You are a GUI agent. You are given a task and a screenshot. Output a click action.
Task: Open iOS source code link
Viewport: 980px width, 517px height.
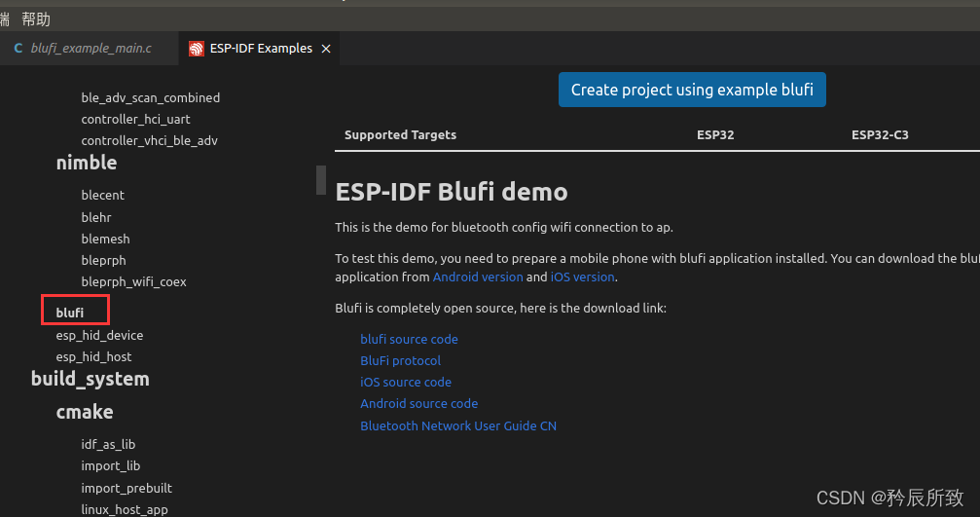[406, 382]
